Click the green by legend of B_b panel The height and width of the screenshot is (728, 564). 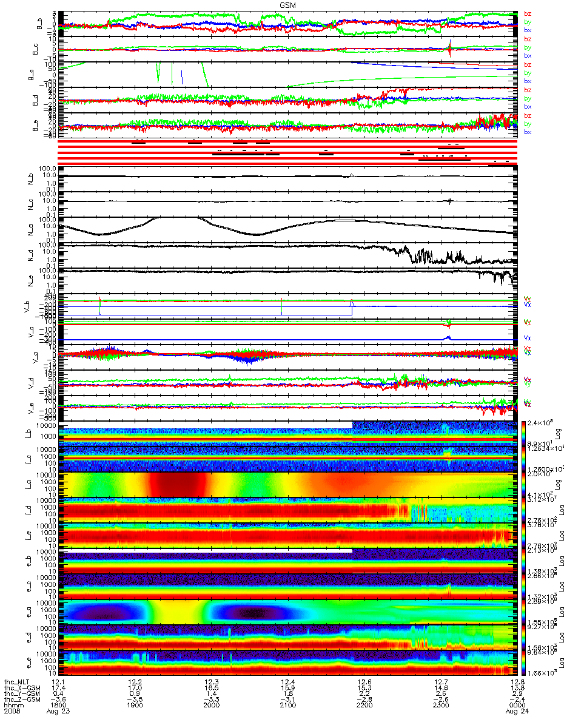point(528,22)
